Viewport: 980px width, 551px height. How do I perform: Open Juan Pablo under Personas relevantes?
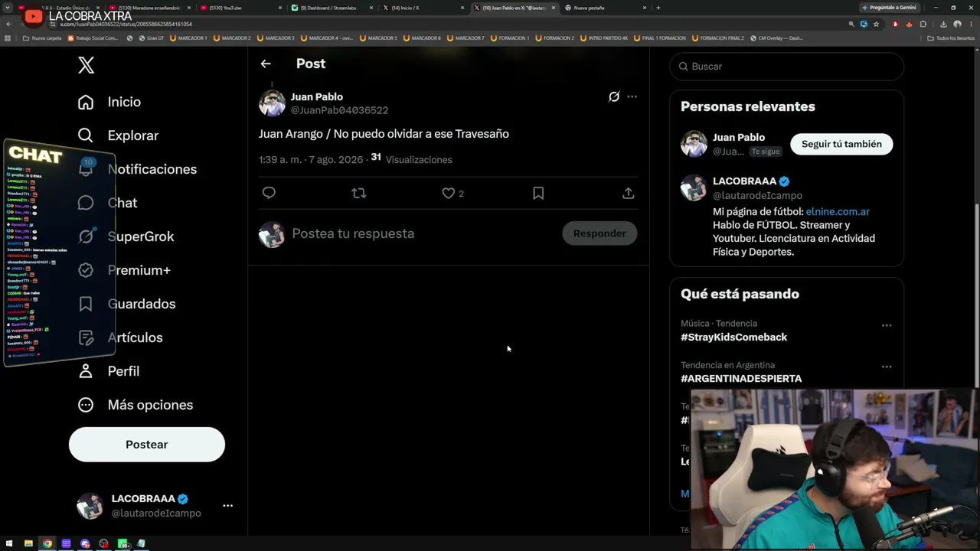pyautogui.click(x=739, y=138)
